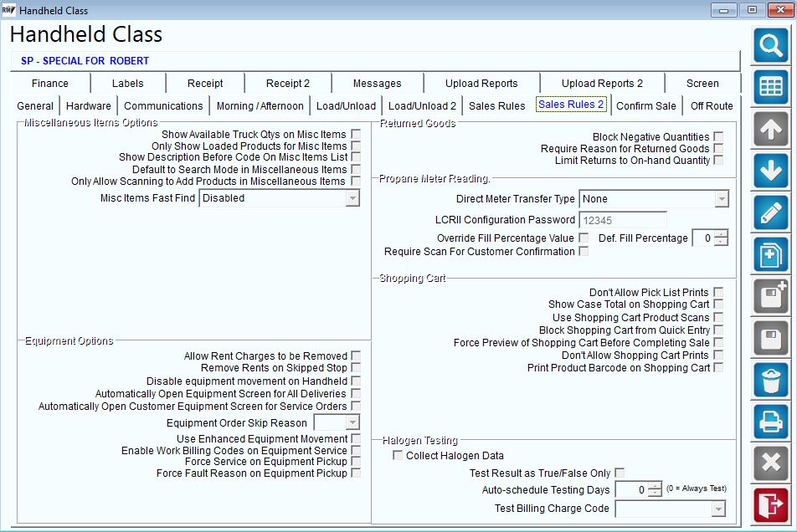Click the save floppy disk icon
The width and height of the screenshot is (797, 532).
click(770, 338)
